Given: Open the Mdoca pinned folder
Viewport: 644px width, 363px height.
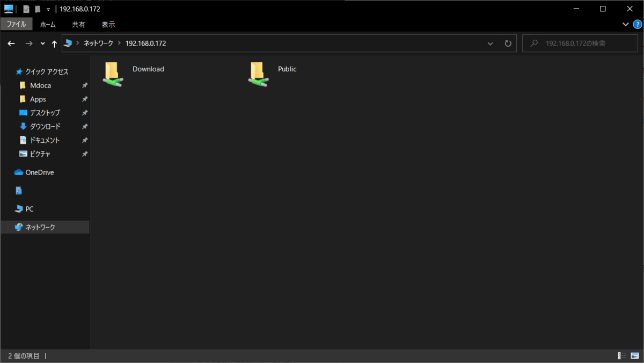Looking at the screenshot, I should [x=40, y=85].
